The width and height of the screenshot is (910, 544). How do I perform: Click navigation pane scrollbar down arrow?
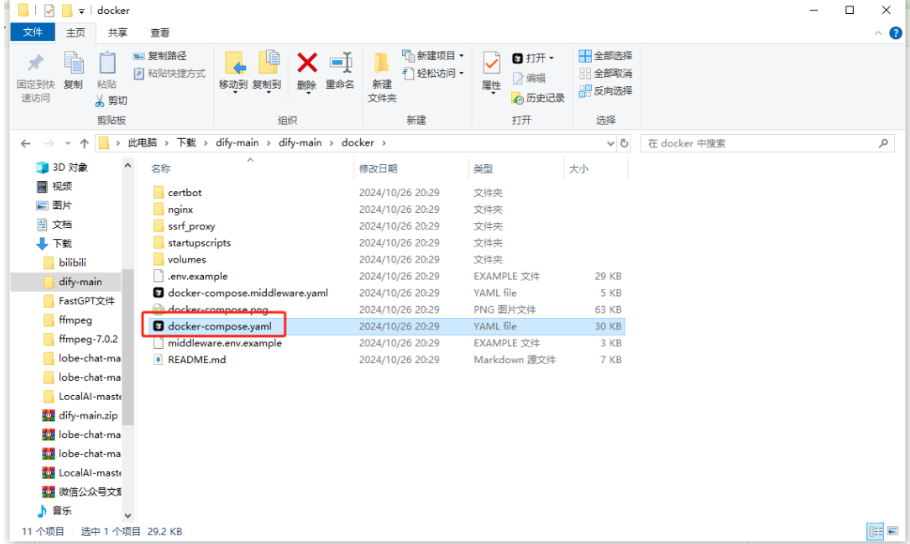coord(128,516)
